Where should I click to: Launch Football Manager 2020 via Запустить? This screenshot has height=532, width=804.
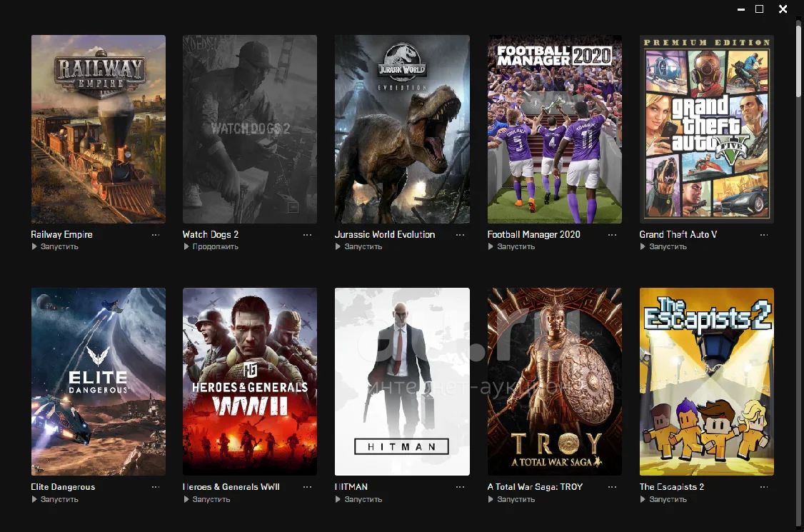click(x=511, y=247)
